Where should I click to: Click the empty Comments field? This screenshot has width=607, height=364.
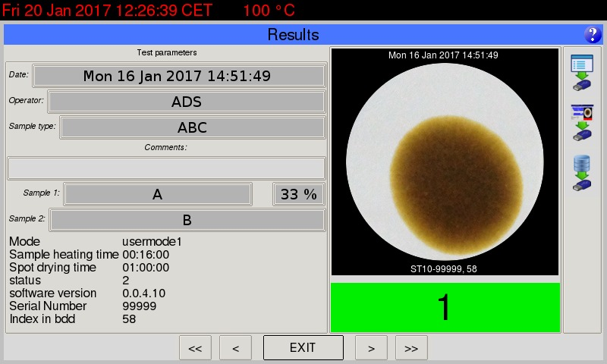[166, 168]
